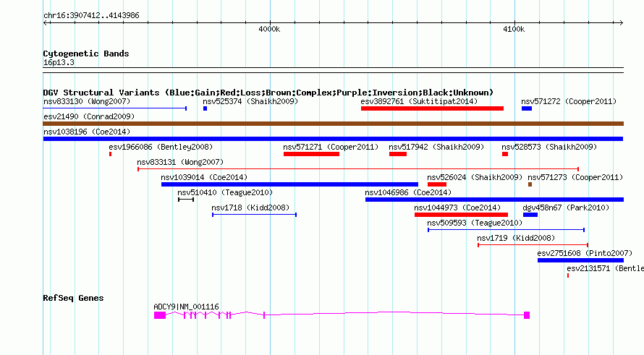Click the nsv517942 (Shaikh2009) red loss bar
The image size is (644, 355).
(x=398, y=154)
